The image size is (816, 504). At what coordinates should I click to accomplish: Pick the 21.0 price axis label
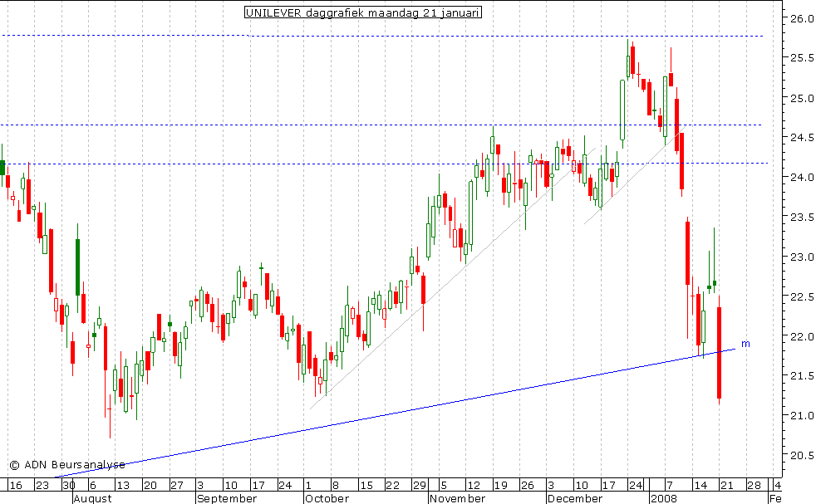[x=801, y=416]
